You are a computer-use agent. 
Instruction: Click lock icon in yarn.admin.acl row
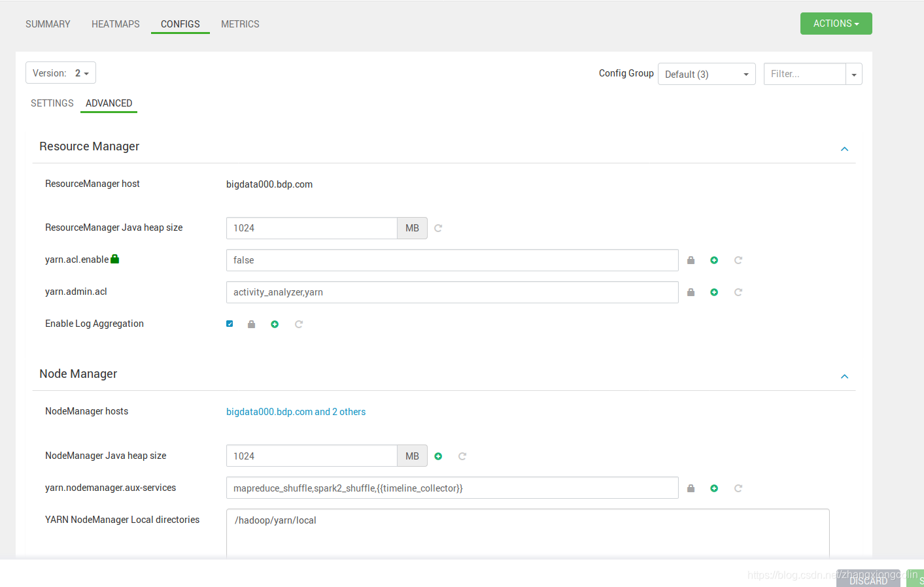click(x=691, y=292)
